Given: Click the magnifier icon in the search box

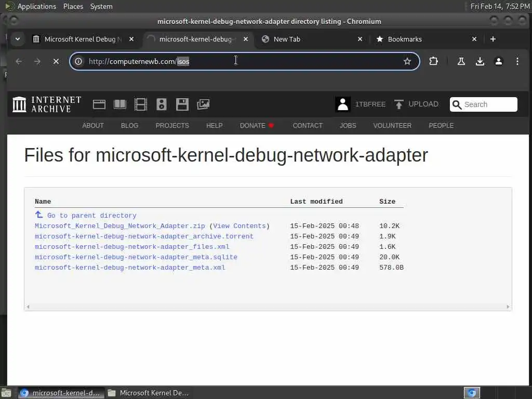Looking at the screenshot, I should (x=457, y=104).
